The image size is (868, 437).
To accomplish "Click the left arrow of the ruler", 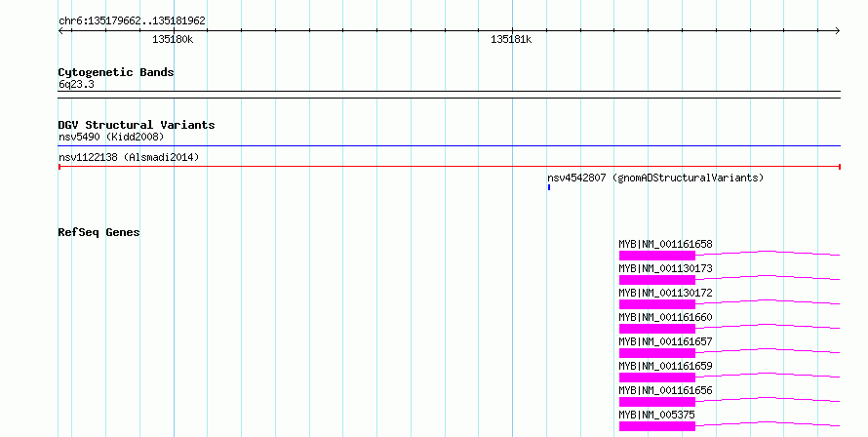I will click(x=61, y=31).
